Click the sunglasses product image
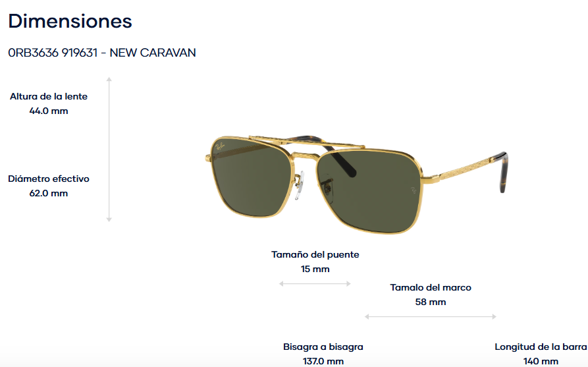Image resolution: width=588 pixels, height=367 pixels. point(356,184)
